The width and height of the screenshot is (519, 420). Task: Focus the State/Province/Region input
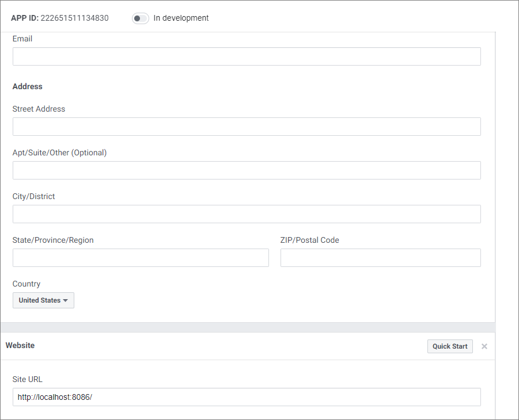click(x=141, y=258)
